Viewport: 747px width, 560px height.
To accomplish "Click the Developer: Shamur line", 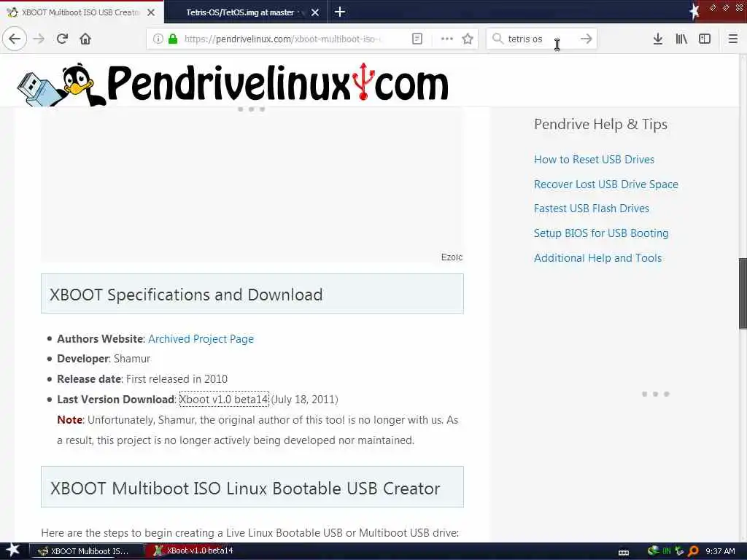I will (104, 359).
